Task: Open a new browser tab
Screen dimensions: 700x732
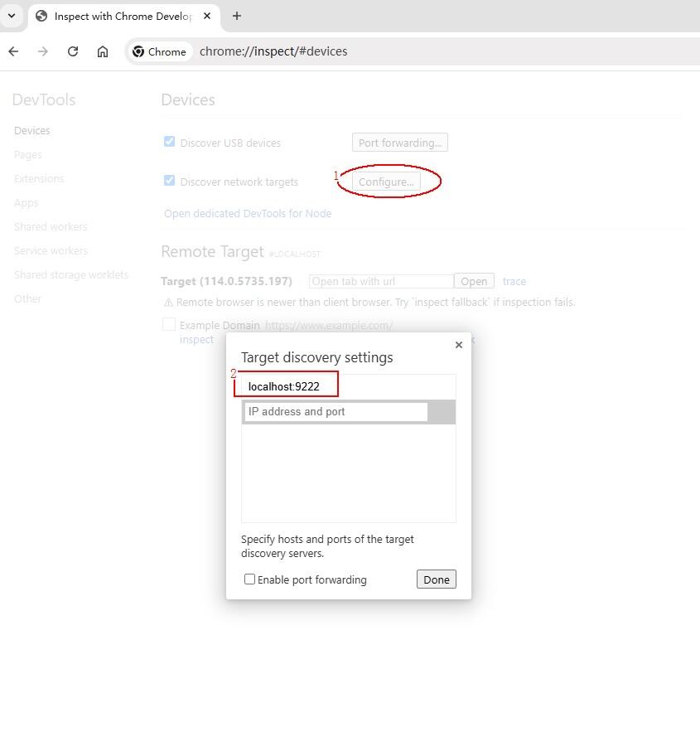Action: coord(237,16)
